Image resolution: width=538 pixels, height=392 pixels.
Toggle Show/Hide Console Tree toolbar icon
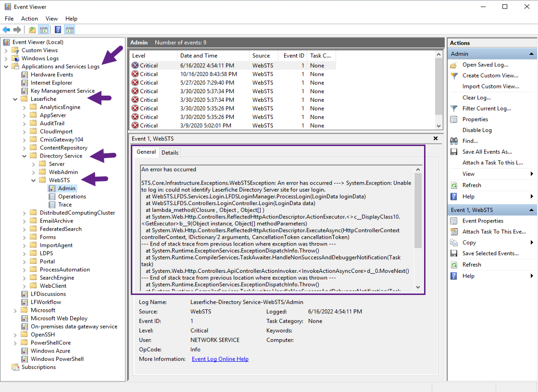click(44, 30)
